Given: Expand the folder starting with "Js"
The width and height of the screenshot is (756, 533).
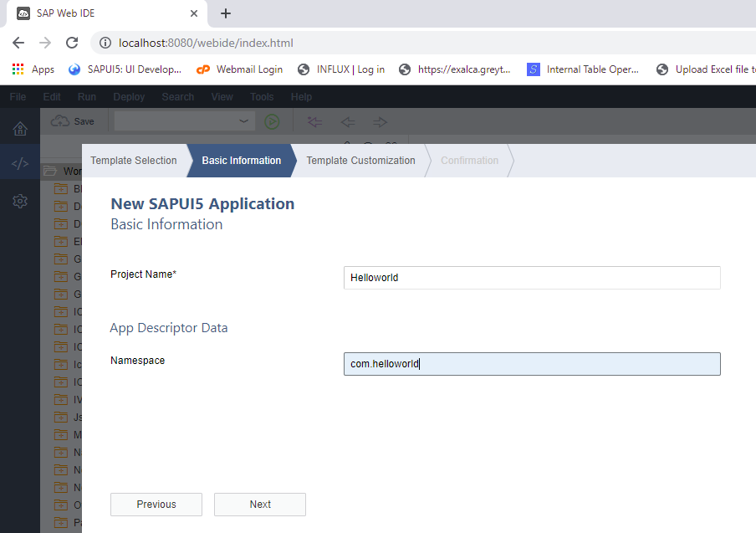Looking at the screenshot, I should coord(61,418).
